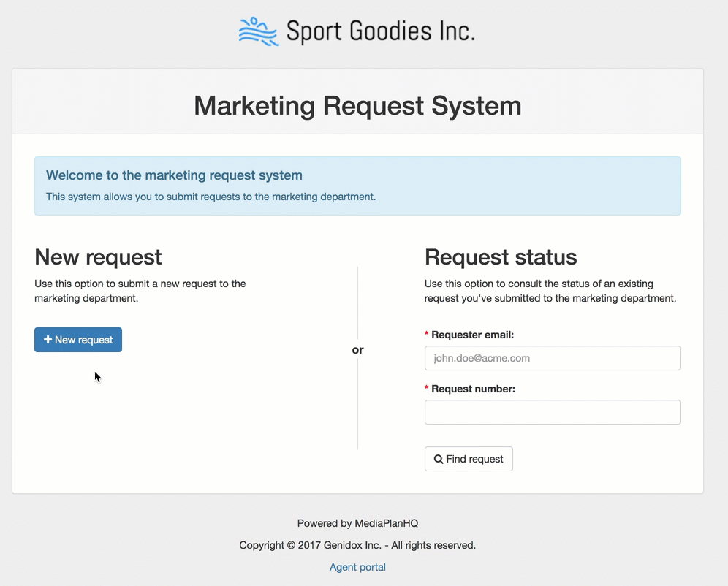Click the large New request section heading
The width and height of the screenshot is (728, 586).
click(x=98, y=257)
